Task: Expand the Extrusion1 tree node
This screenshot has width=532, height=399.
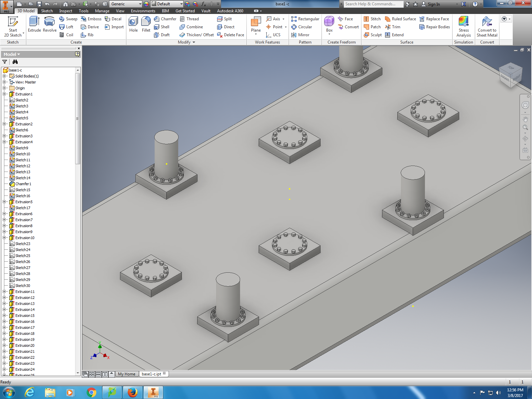Action: click(x=4, y=94)
